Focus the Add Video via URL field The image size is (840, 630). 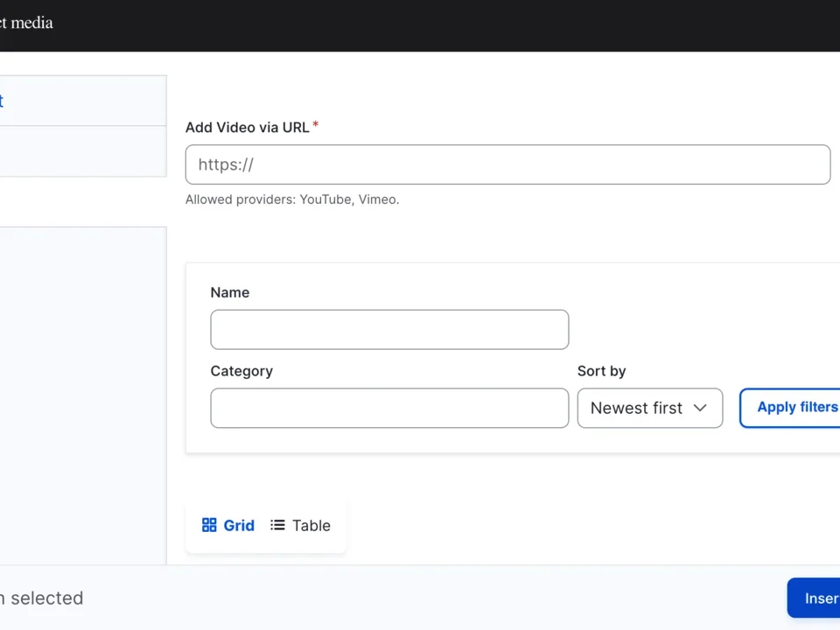click(x=507, y=164)
